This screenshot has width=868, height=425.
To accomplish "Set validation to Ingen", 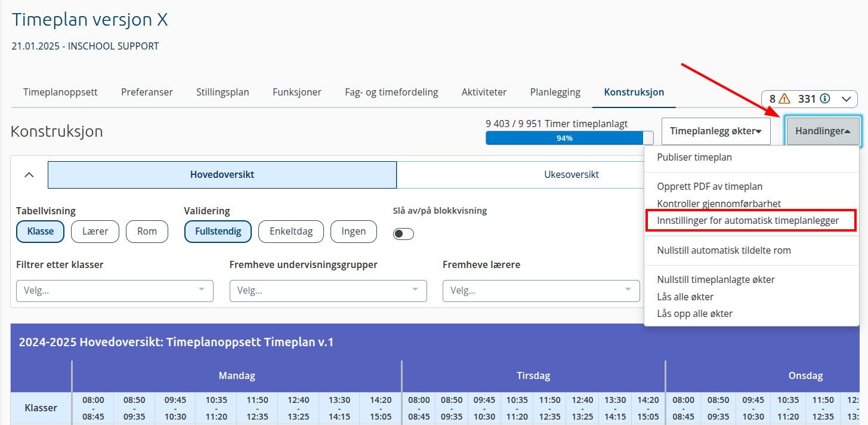I will (354, 232).
